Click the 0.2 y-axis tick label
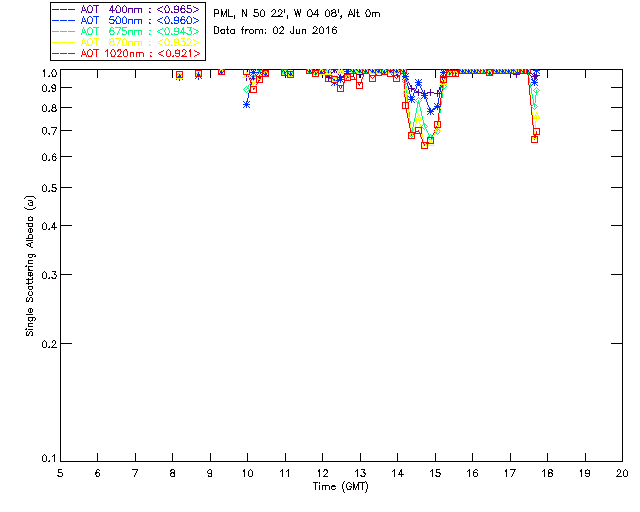The height and width of the screenshot is (512, 640). point(49,344)
